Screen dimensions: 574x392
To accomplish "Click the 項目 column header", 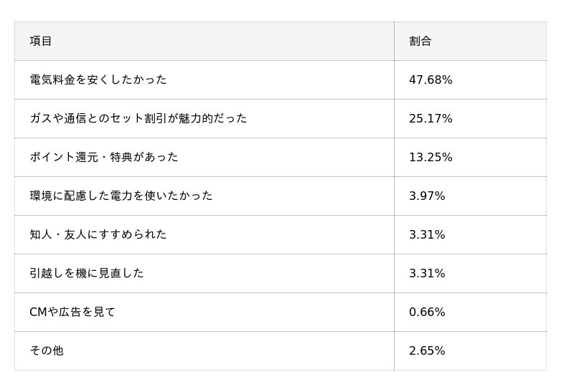I will pyautogui.click(x=41, y=41).
